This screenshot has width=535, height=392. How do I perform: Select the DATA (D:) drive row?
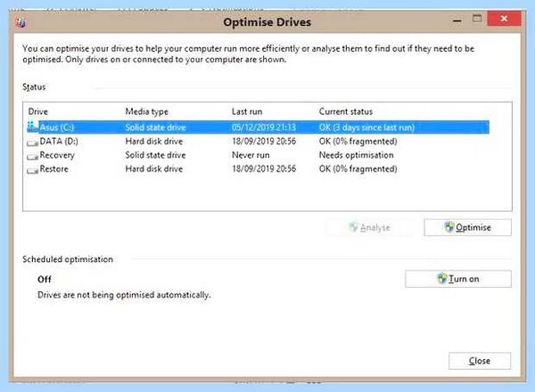point(258,141)
